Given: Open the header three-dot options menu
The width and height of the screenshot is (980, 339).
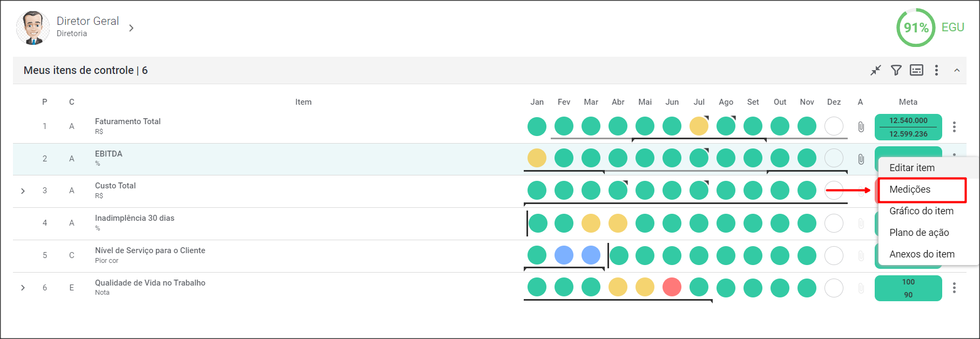Looking at the screenshot, I should click(x=936, y=70).
